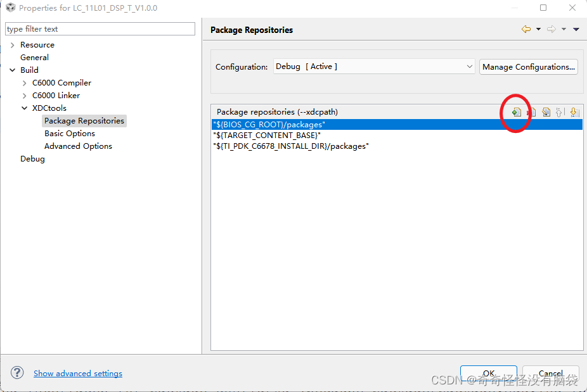This screenshot has height=392, width=587.
Task: Select Basic Options under XDCtools
Action: tap(70, 133)
